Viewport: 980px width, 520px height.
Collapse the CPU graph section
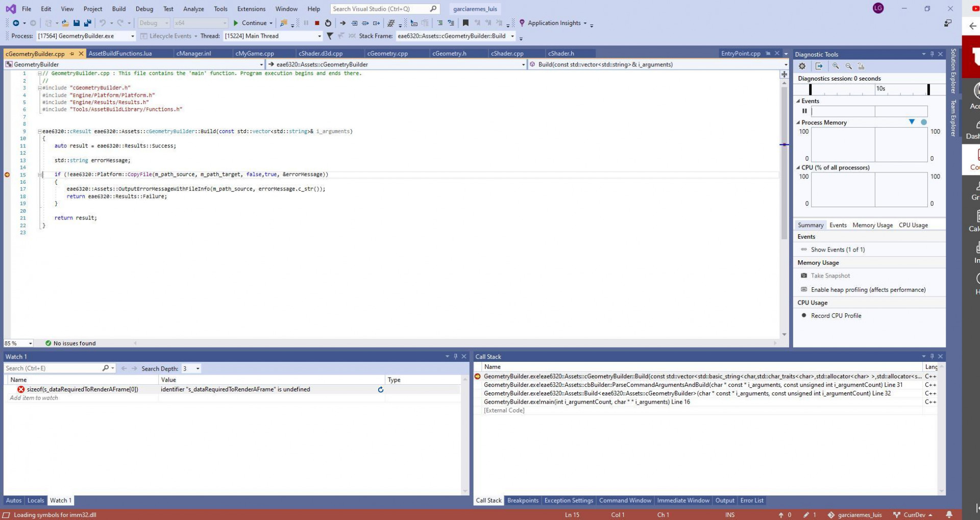(x=798, y=167)
